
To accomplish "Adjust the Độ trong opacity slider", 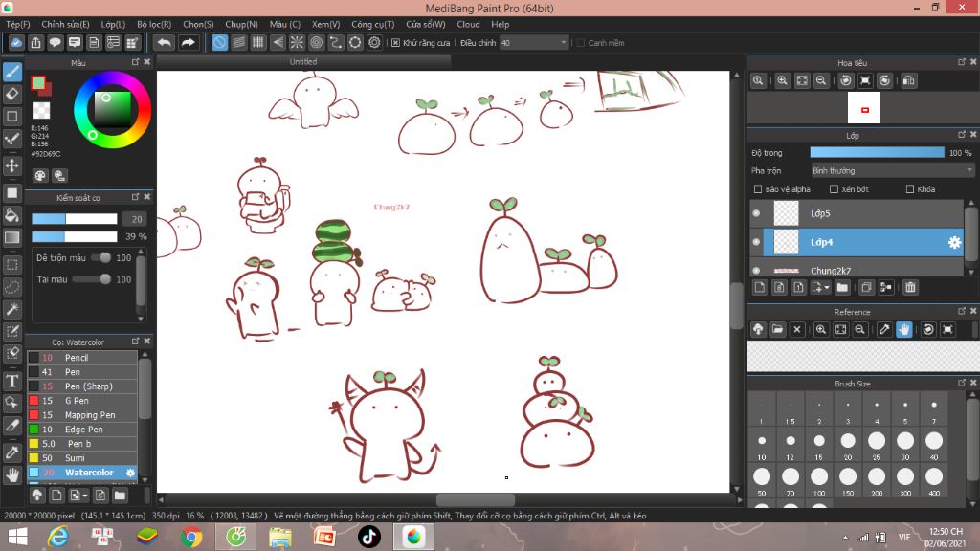I will (x=877, y=152).
